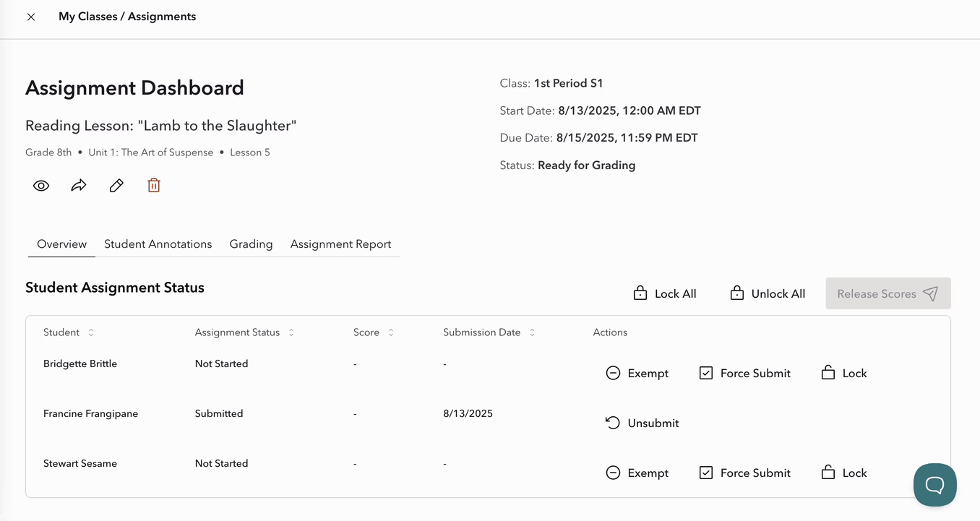The width and height of the screenshot is (980, 521).
Task: Go to the Grading tab
Action: [x=252, y=244]
